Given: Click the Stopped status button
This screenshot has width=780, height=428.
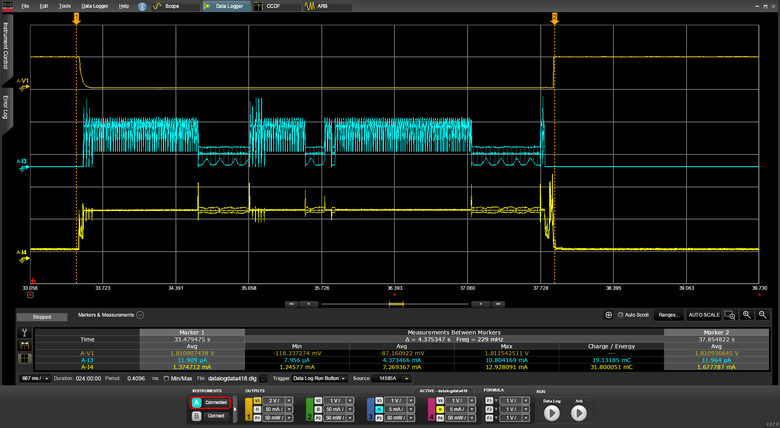Looking at the screenshot, I should [42, 317].
